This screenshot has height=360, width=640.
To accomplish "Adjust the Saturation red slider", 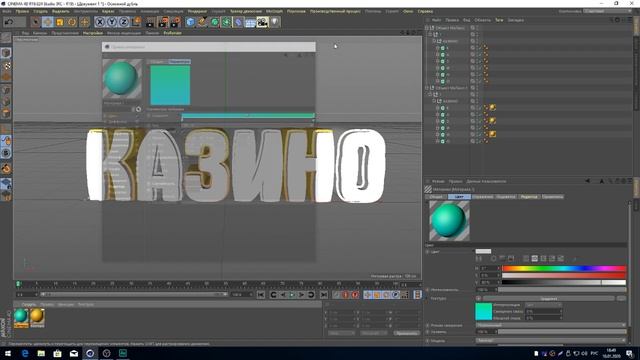I will (564, 275).
